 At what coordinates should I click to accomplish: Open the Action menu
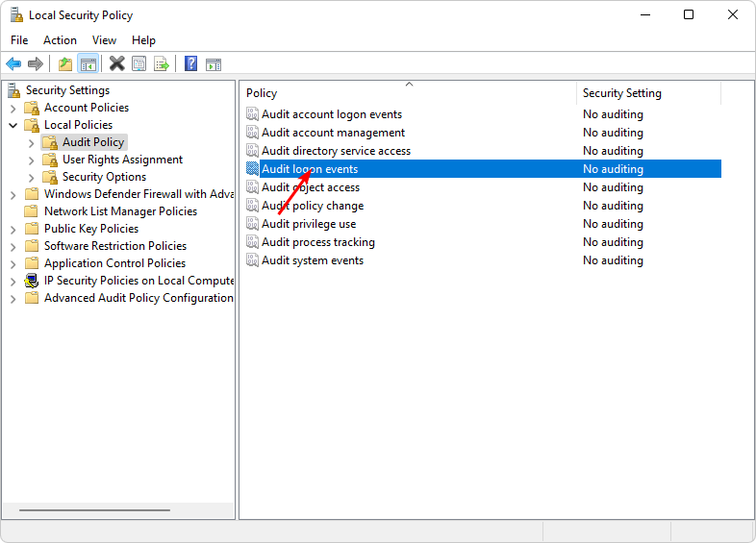pos(60,40)
